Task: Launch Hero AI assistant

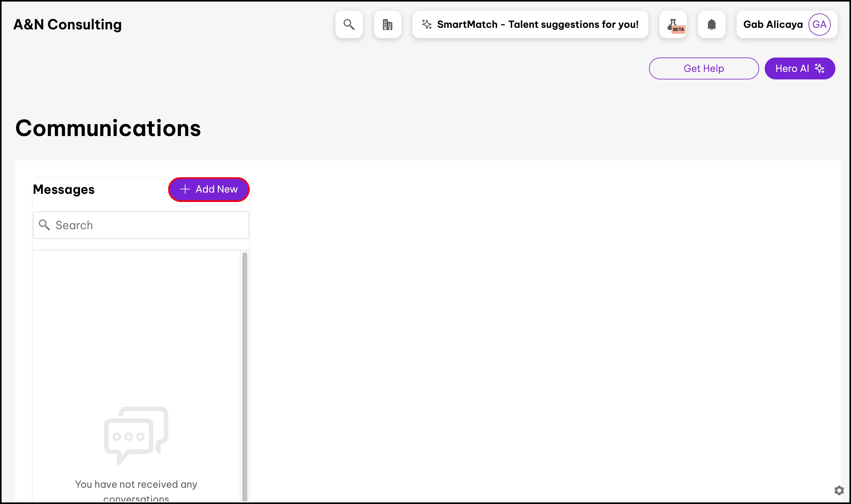Action: 792,68
